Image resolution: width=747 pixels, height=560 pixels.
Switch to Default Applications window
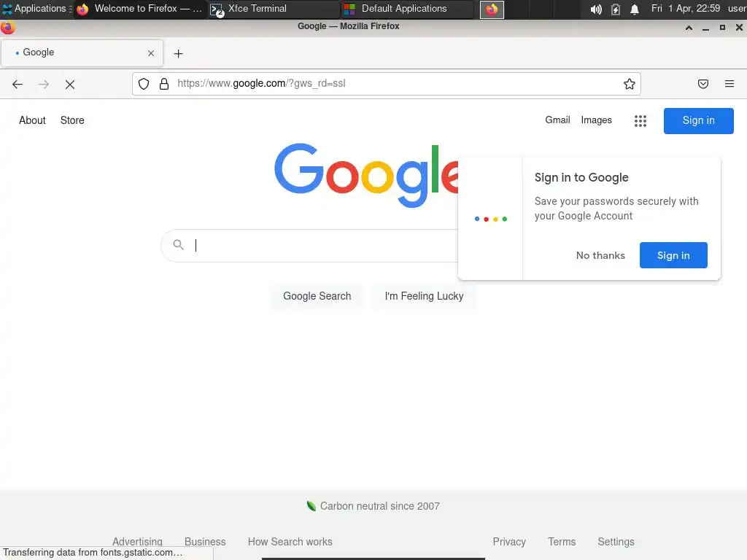tap(407, 9)
